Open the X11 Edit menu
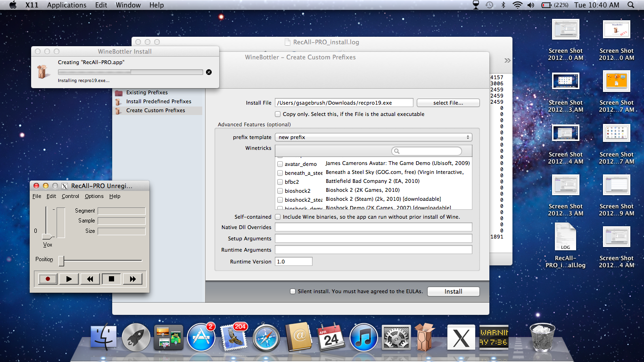The image size is (644, 362). click(101, 5)
